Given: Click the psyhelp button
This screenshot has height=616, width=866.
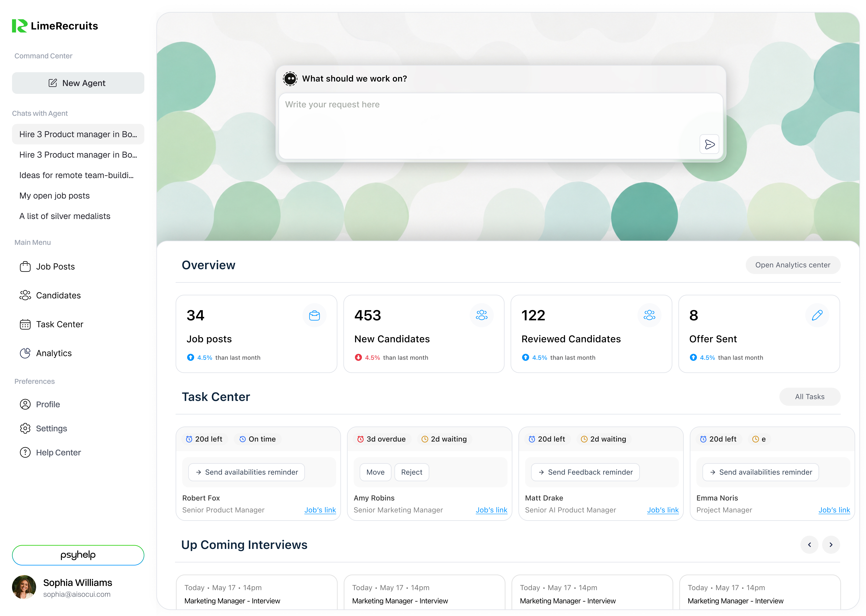Looking at the screenshot, I should pyautogui.click(x=78, y=555).
